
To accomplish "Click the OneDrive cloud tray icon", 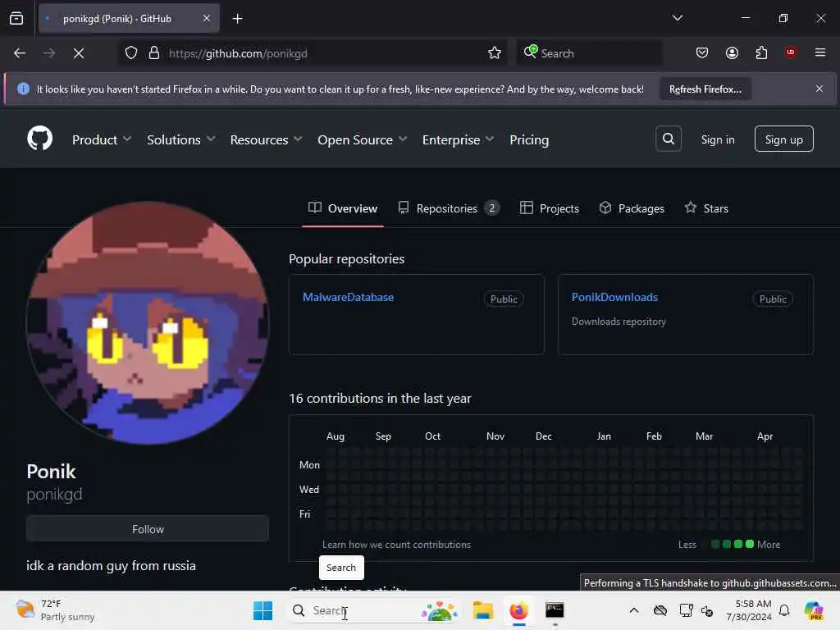I will tap(660, 610).
